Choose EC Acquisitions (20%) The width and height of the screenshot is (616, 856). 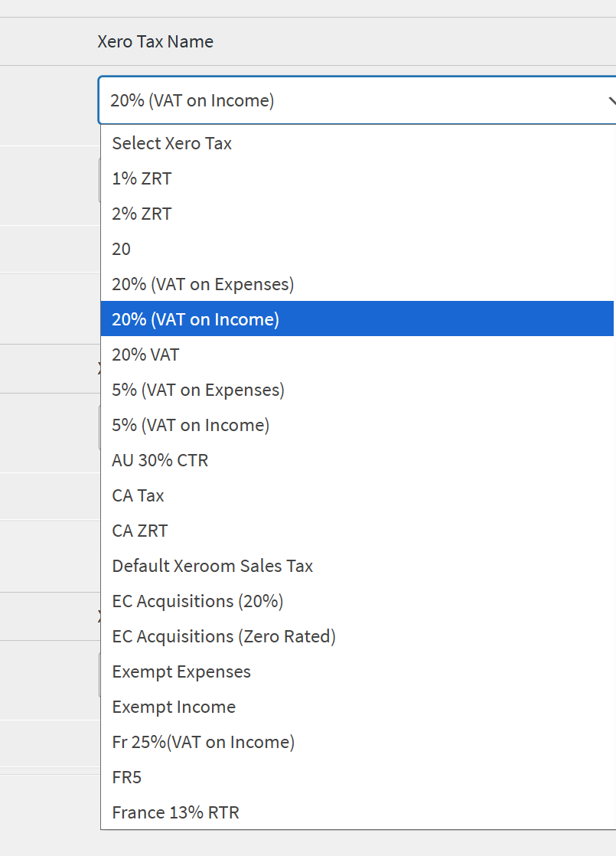pyautogui.click(x=198, y=601)
